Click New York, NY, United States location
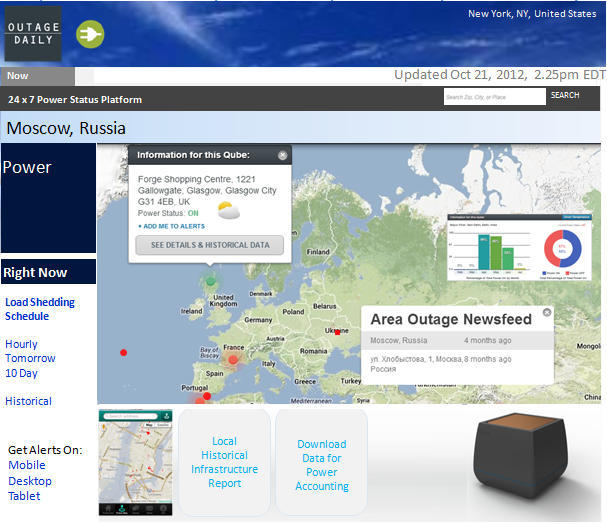Viewport: 607px width, 524px height. point(532,14)
